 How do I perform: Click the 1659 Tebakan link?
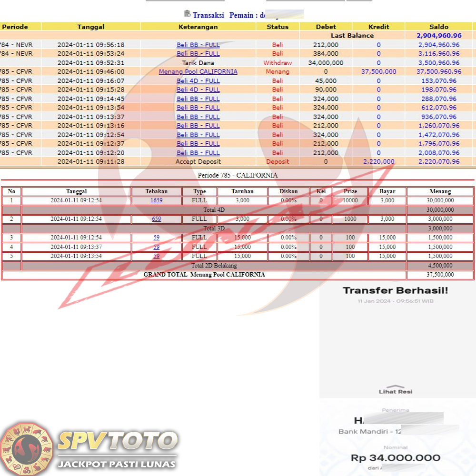[x=156, y=200]
